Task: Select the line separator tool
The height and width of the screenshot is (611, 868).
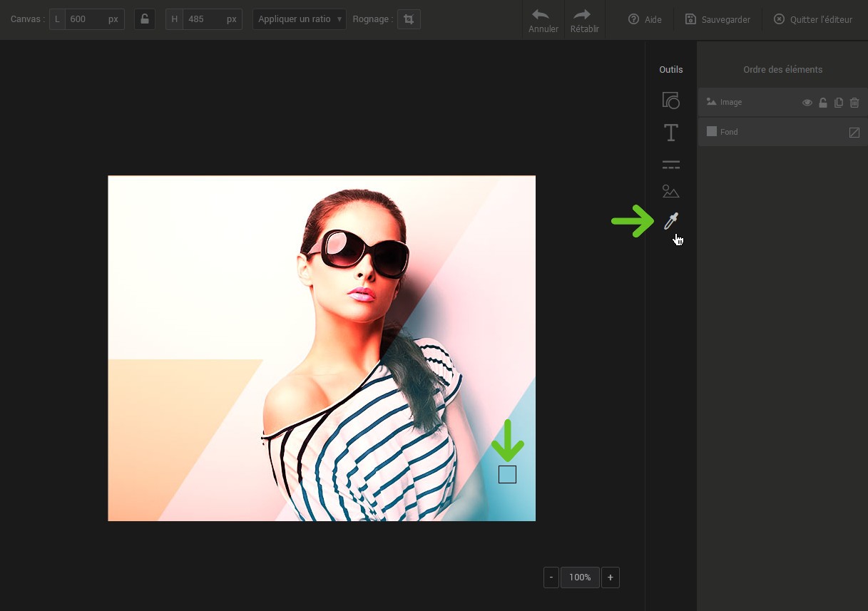Action: point(670,165)
